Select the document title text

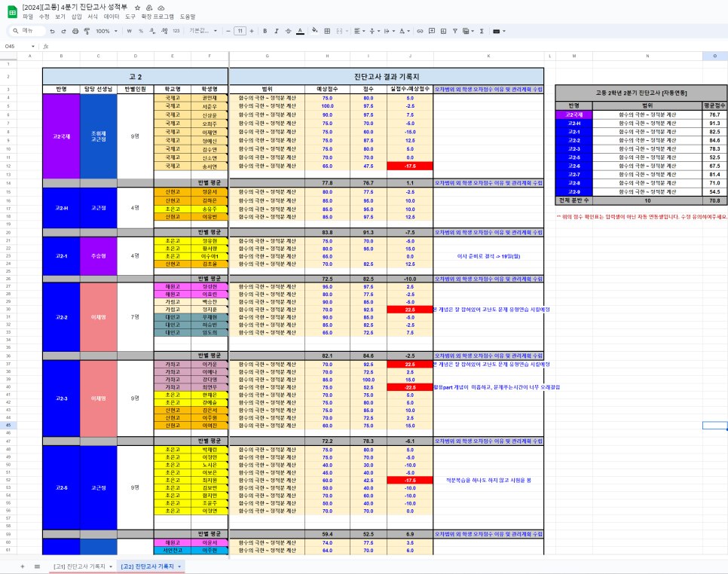click(x=75, y=8)
